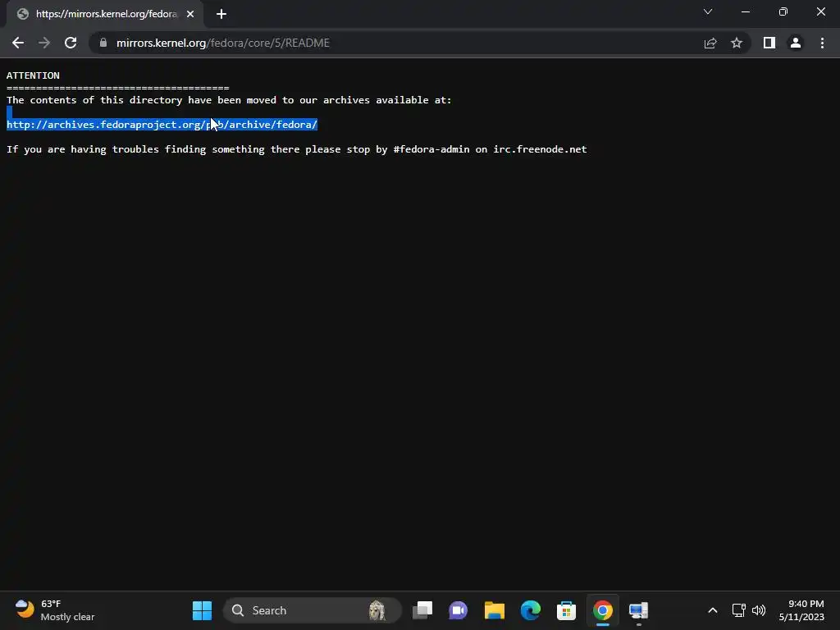This screenshot has width=840, height=630.
Task: Go back to the previous page
Action: [x=18, y=43]
